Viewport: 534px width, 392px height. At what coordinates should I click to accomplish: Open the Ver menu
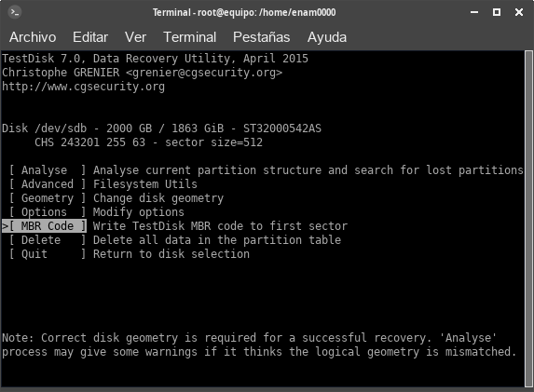[135, 37]
